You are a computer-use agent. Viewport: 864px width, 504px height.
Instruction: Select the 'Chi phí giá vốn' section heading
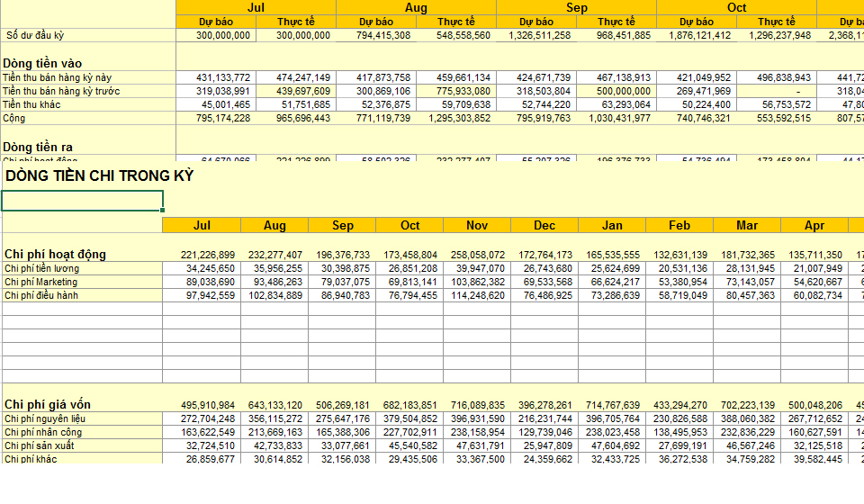pyautogui.click(x=48, y=405)
